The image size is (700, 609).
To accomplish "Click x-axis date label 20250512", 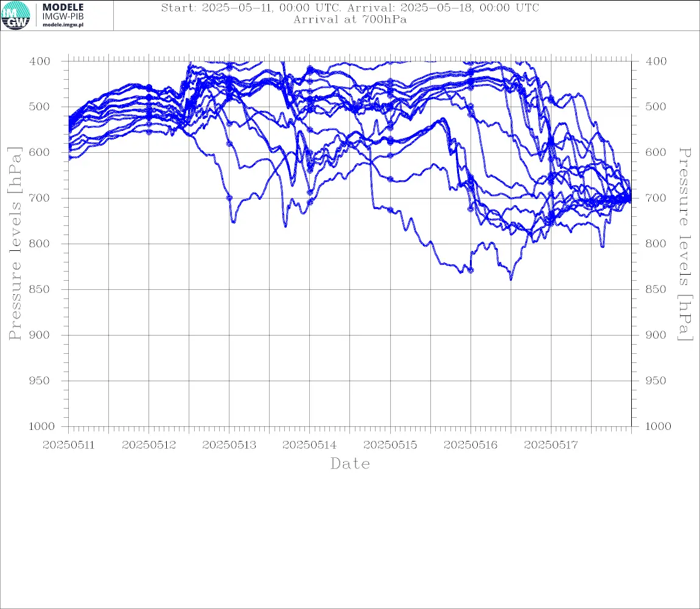I will [x=149, y=445].
